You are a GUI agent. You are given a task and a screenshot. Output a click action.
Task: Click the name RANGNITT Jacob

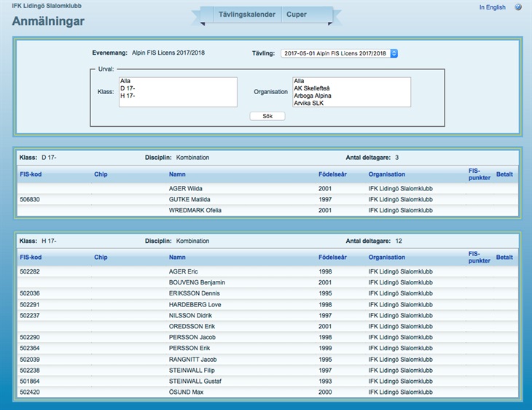(x=192, y=360)
